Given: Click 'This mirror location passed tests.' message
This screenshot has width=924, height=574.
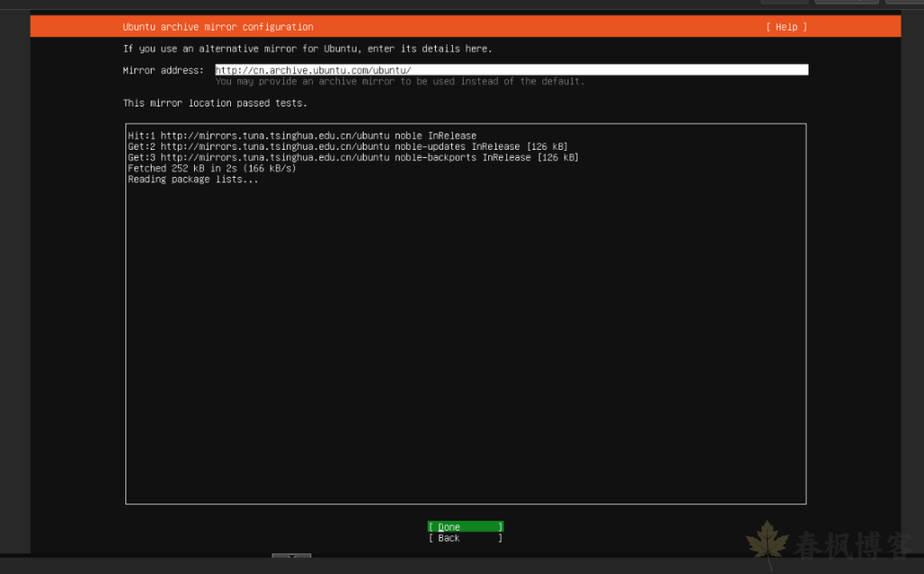Looking at the screenshot, I should 215,104.
